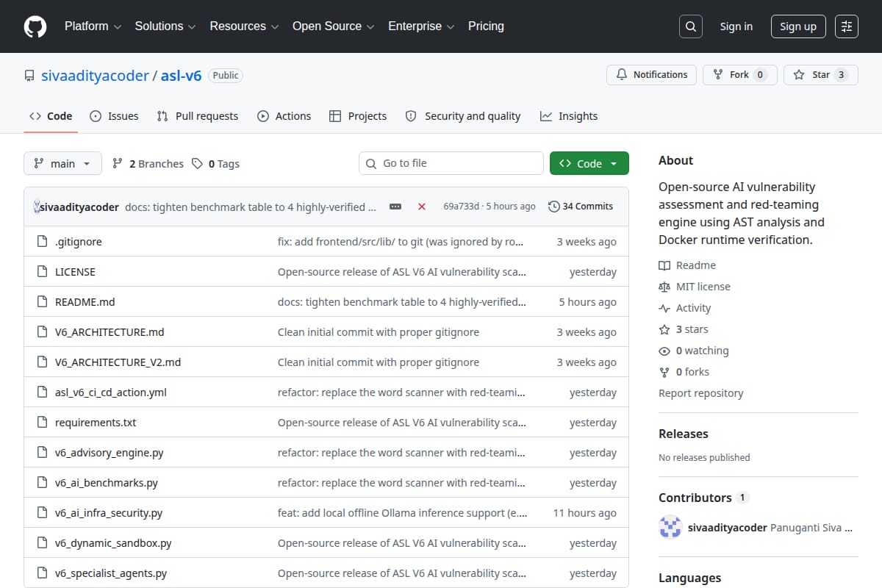The width and height of the screenshot is (882, 588).
Task: Open file asl_v6_ci_cd_action.yml
Action: click(111, 392)
